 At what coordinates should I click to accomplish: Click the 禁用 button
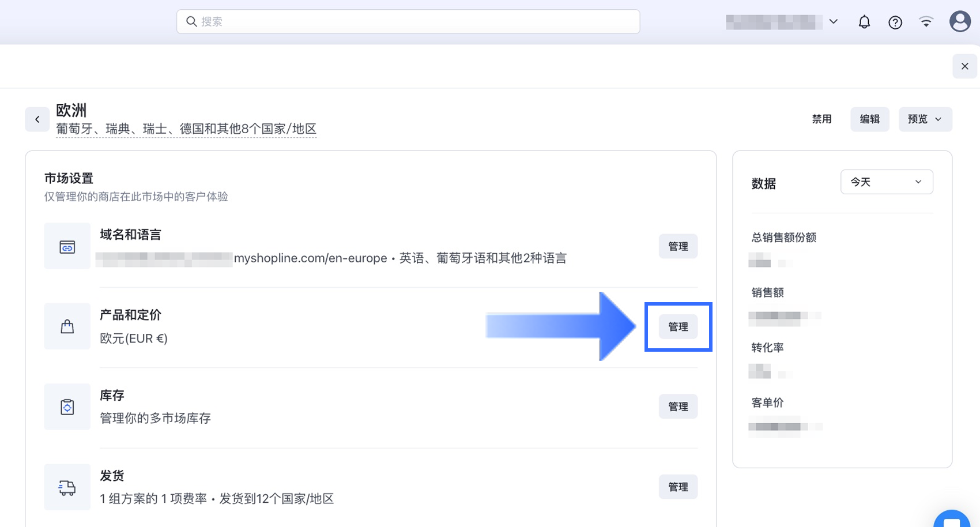[x=821, y=119]
